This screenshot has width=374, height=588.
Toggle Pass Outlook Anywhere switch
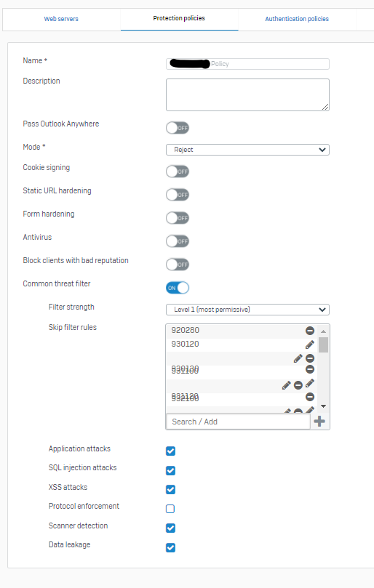point(178,128)
